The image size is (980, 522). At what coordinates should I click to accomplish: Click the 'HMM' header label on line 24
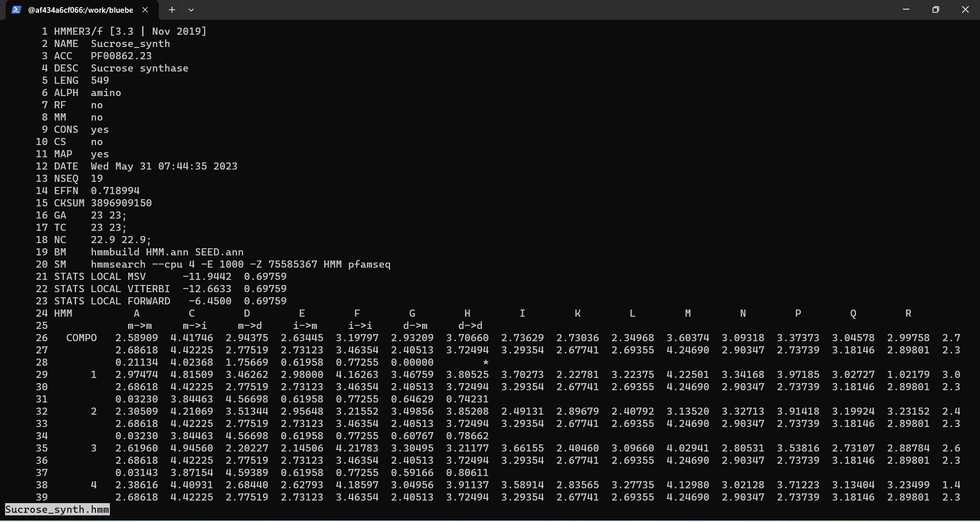[x=63, y=313]
